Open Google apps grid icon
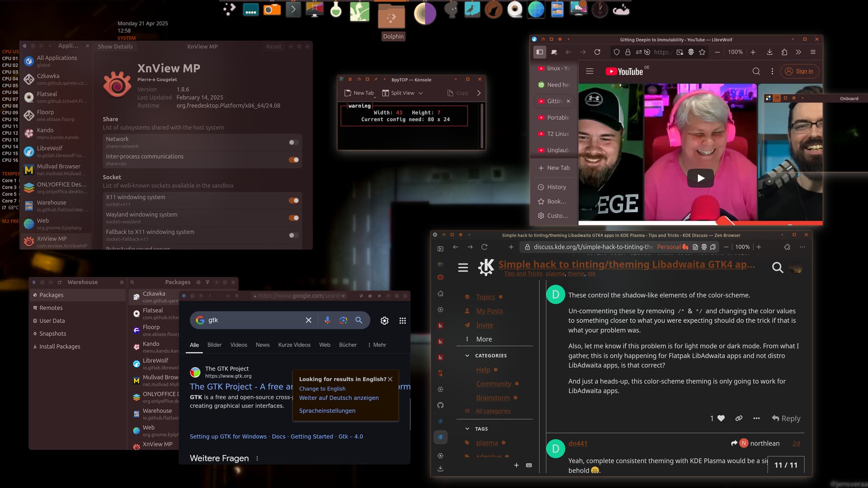The width and height of the screenshot is (868, 488). (402, 321)
